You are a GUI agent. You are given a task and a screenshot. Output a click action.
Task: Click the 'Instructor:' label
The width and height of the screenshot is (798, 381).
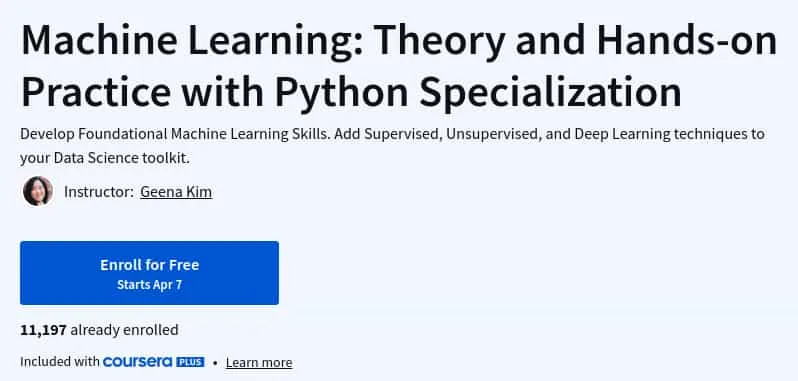[99, 192]
